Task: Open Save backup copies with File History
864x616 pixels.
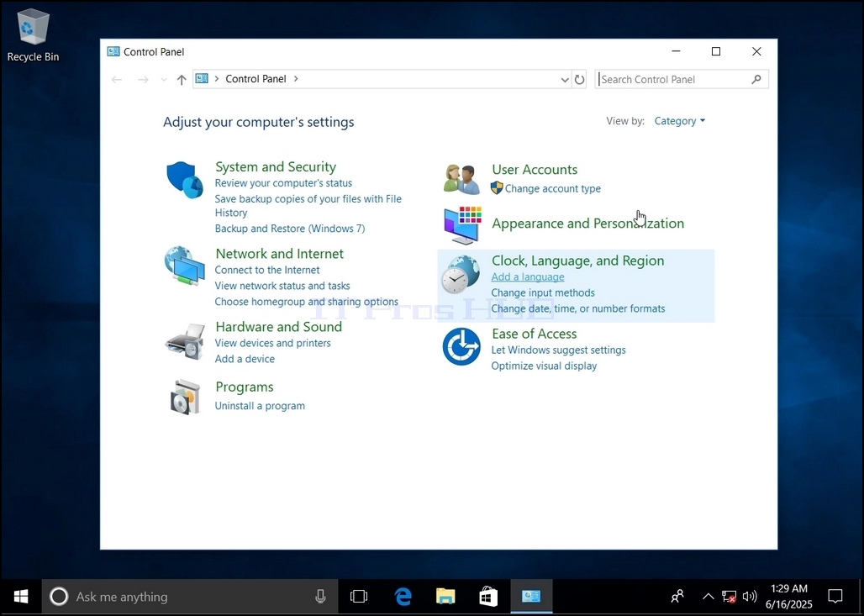Action: (x=308, y=206)
